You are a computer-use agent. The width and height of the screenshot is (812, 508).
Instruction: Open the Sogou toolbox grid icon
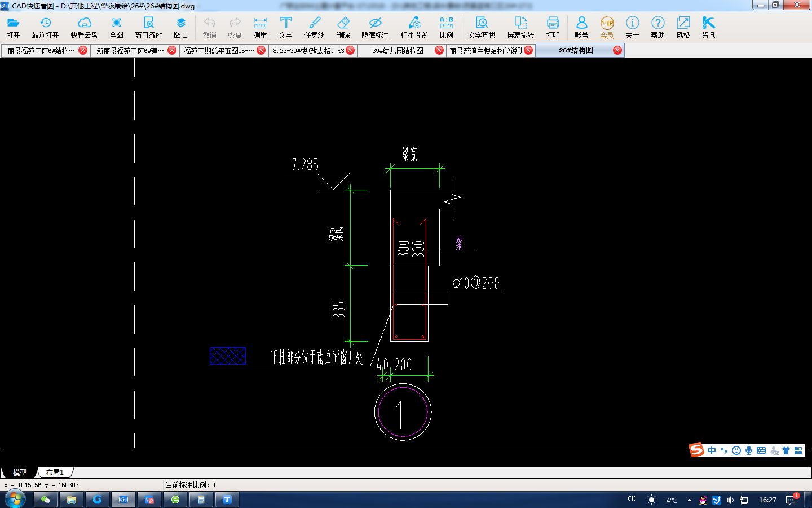pyautogui.click(x=798, y=450)
